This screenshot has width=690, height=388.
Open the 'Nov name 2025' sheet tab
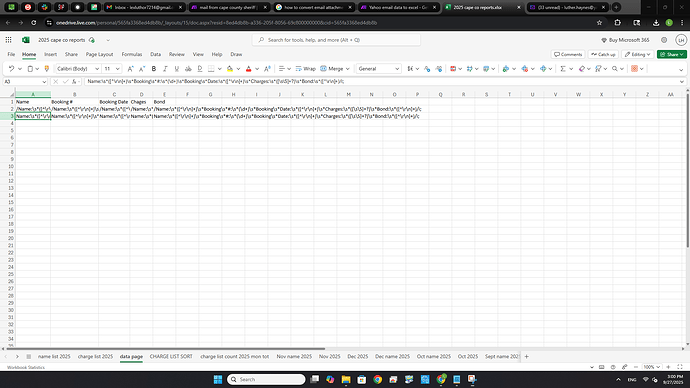click(x=294, y=356)
